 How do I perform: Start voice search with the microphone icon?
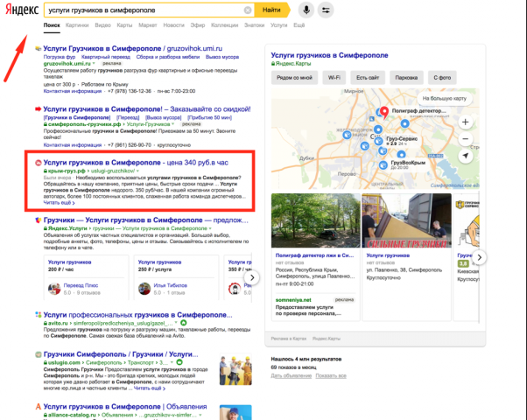coord(306,10)
